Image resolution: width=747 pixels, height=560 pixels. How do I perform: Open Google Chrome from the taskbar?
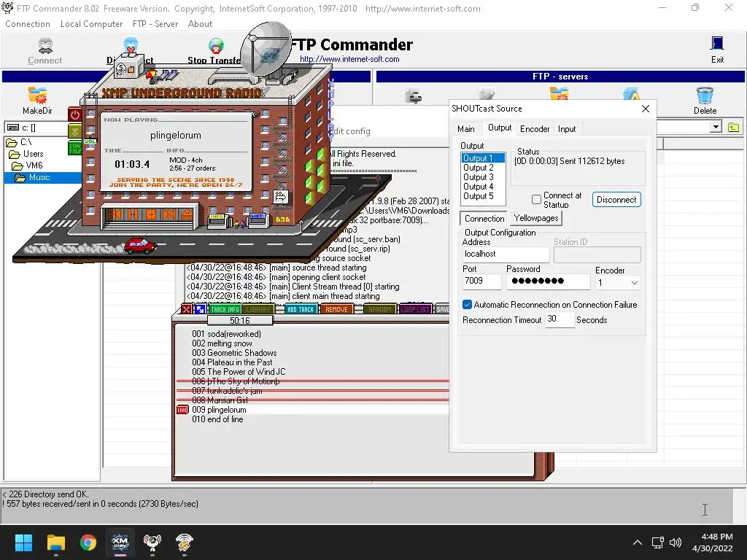(x=88, y=542)
